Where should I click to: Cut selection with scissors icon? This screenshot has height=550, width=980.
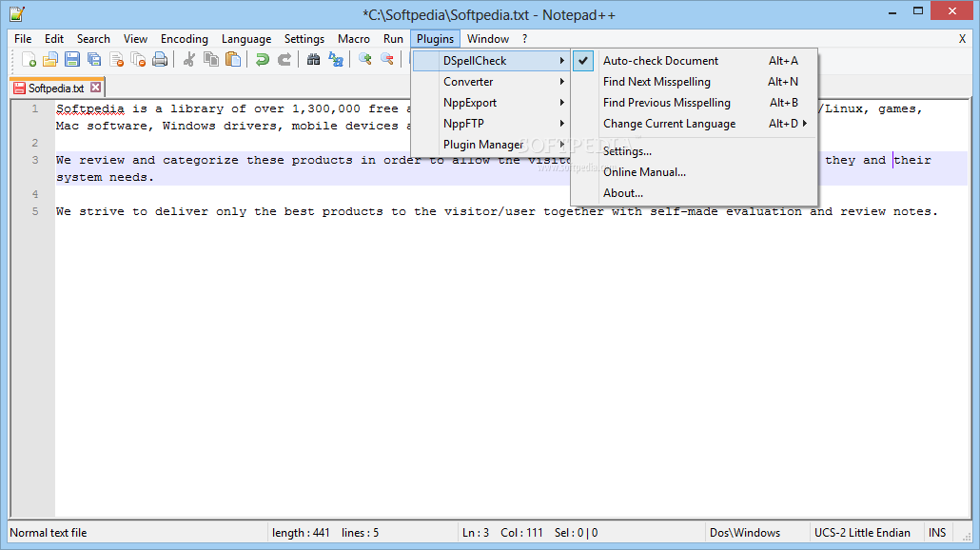coord(188,59)
